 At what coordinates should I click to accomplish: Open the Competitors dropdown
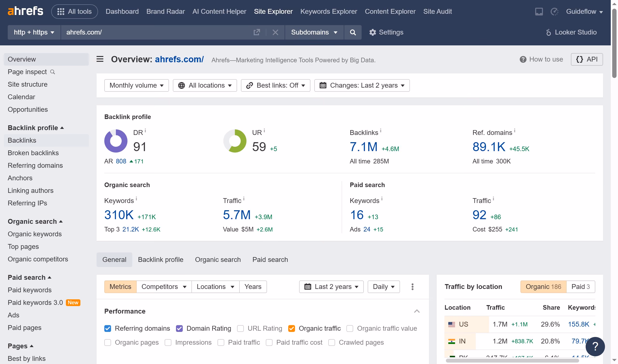(164, 287)
